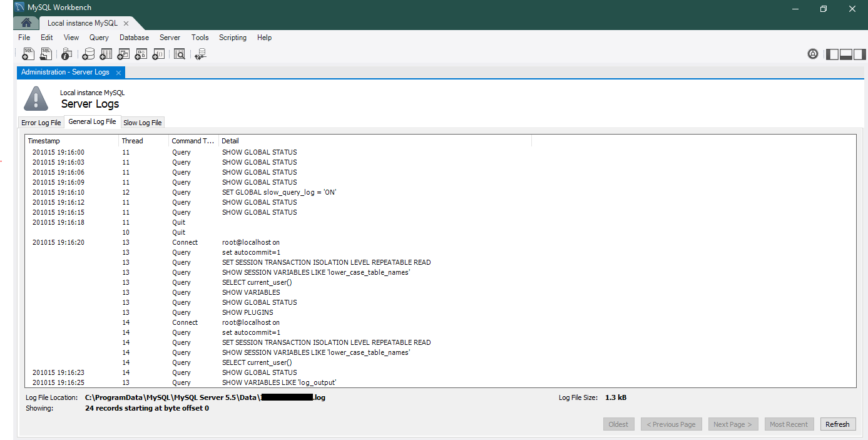This screenshot has width=868, height=440.
Task: Sort by Timestamp column header
Action: (x=71, y=141)
